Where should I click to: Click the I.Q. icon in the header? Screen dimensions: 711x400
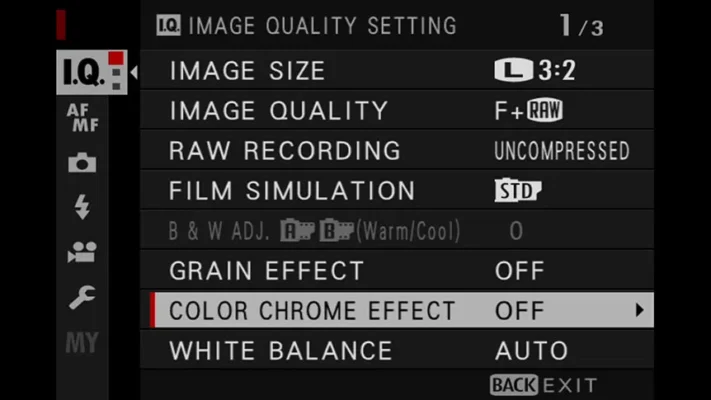169,25
